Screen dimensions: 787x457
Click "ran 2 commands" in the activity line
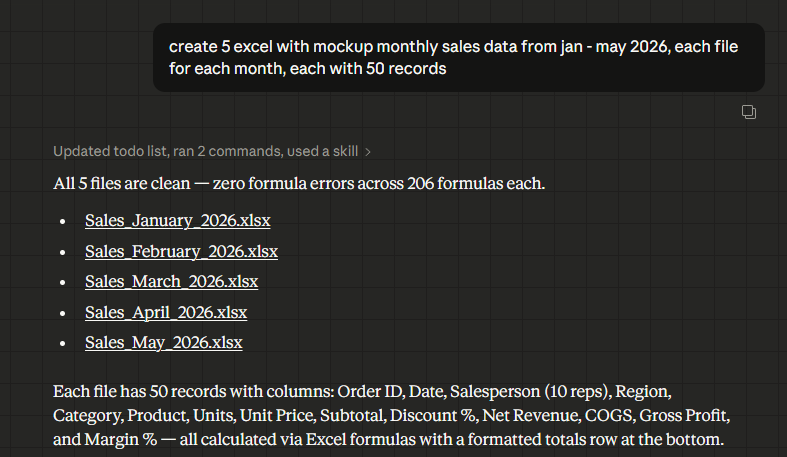coord(229,152)
